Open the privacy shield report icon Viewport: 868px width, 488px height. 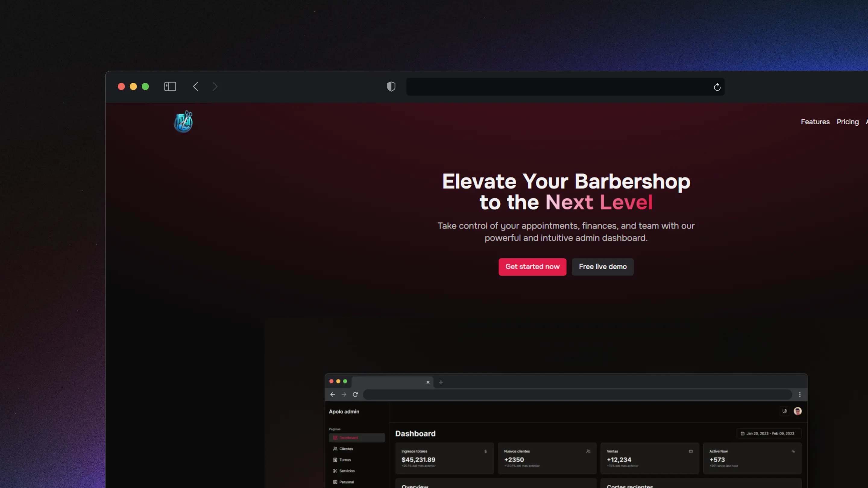391,86
